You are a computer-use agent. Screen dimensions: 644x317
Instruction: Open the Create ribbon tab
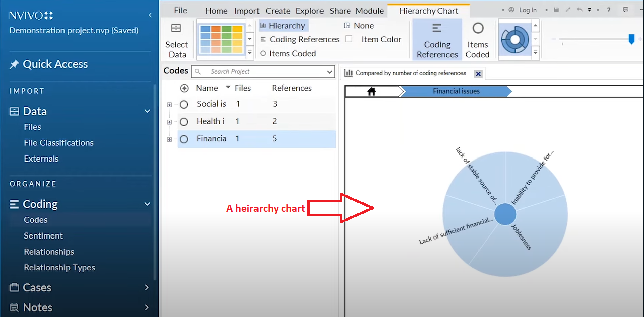278,11
